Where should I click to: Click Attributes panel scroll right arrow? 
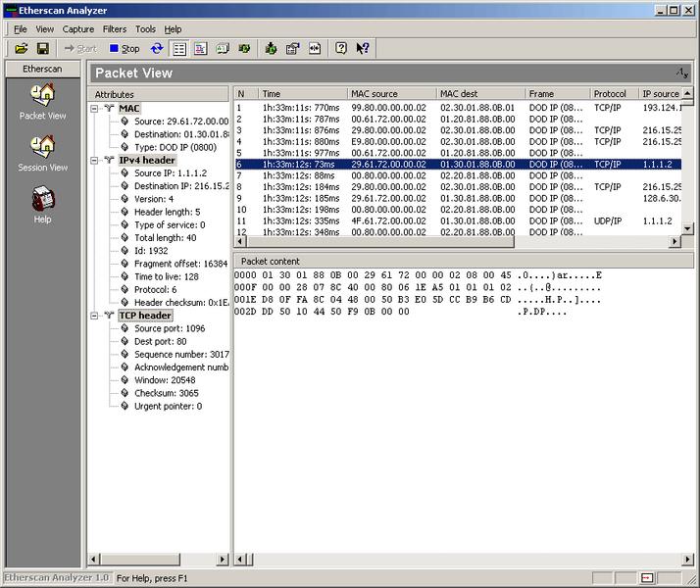(223, 559)
